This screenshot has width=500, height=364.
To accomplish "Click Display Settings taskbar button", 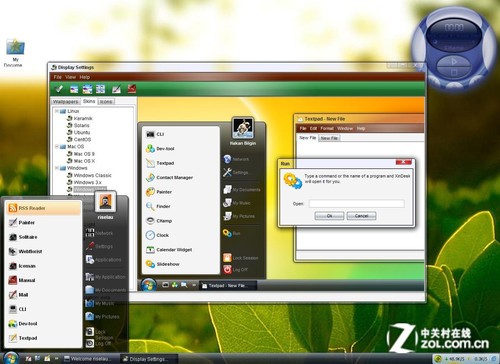I will click(x=148, y=359).
